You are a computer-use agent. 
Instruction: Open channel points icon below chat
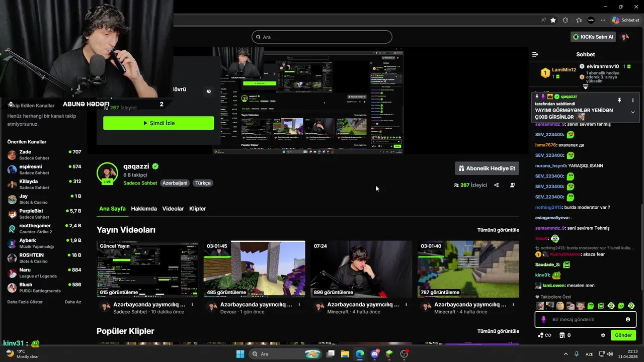(541, 335)
